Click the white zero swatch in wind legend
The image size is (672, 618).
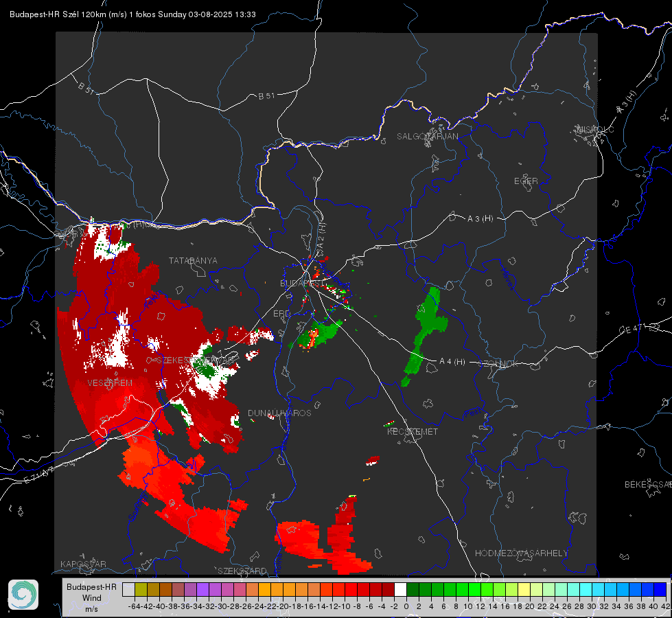point(400,589)
